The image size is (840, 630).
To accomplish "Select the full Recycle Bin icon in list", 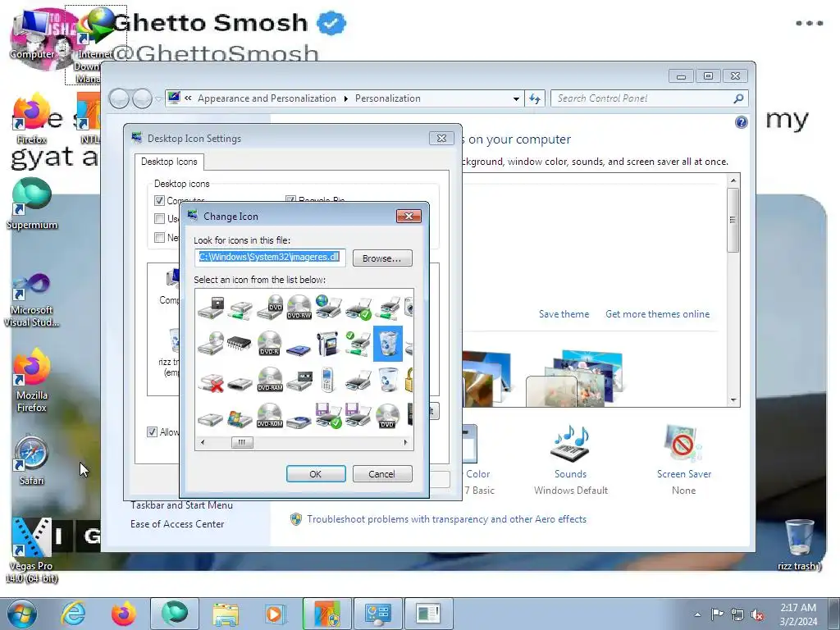I will [x=388, y=344].
